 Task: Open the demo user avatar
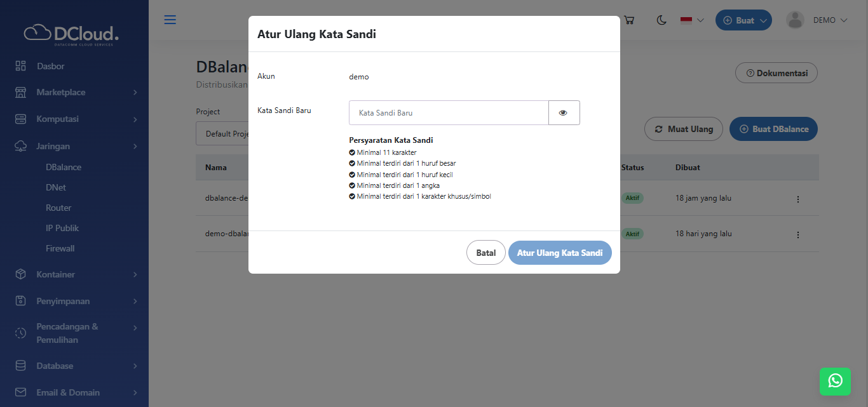tap(795, 20)
